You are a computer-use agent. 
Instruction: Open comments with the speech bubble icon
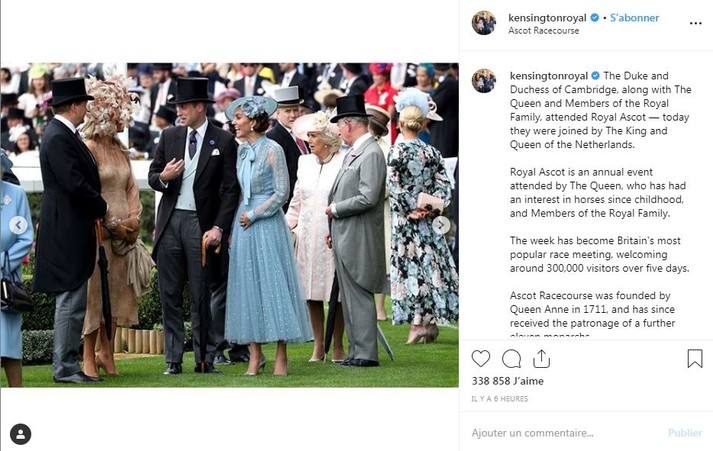pyautogui.click(x=512, y=359)
